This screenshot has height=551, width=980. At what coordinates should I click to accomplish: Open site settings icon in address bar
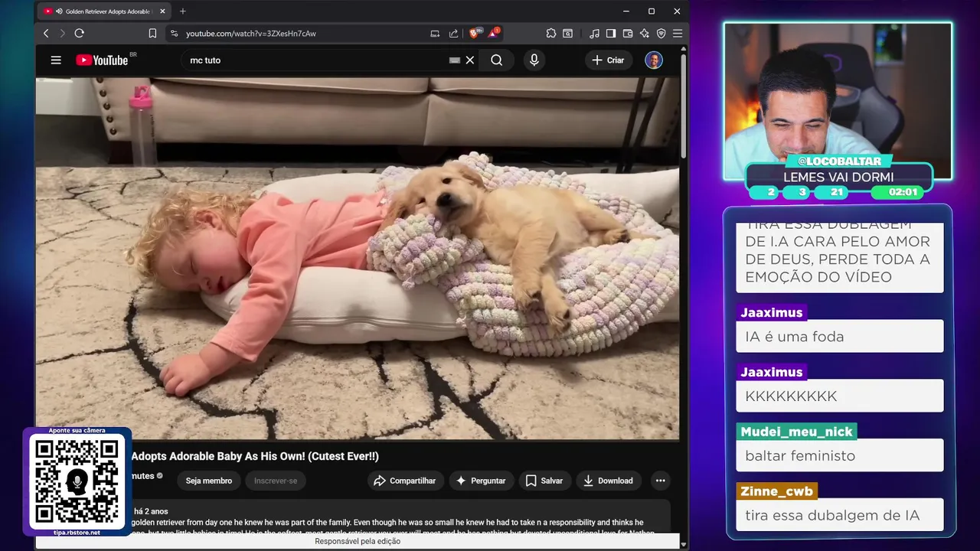click(174, 34)
